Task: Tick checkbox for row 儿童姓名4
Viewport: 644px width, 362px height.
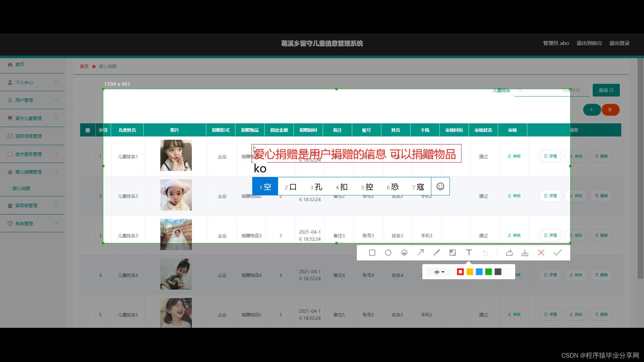Action: (x=88, y=275)
